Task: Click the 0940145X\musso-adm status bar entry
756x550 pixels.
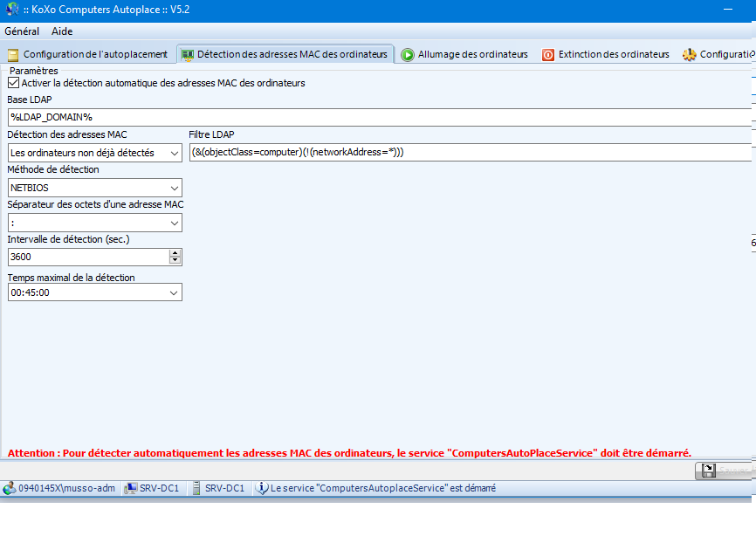Action: (67, 488)
